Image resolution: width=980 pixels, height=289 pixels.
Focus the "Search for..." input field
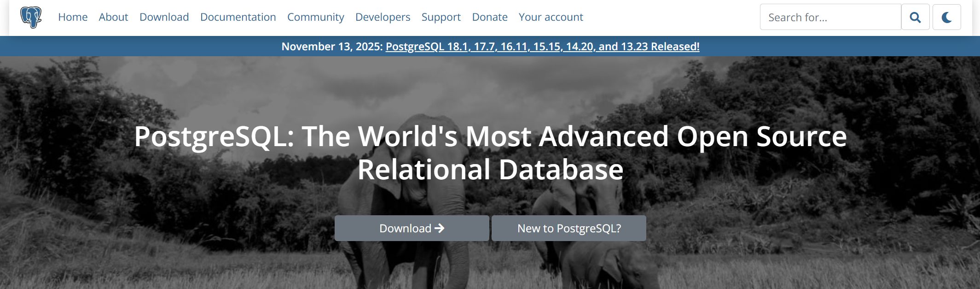tap(830, 17)
